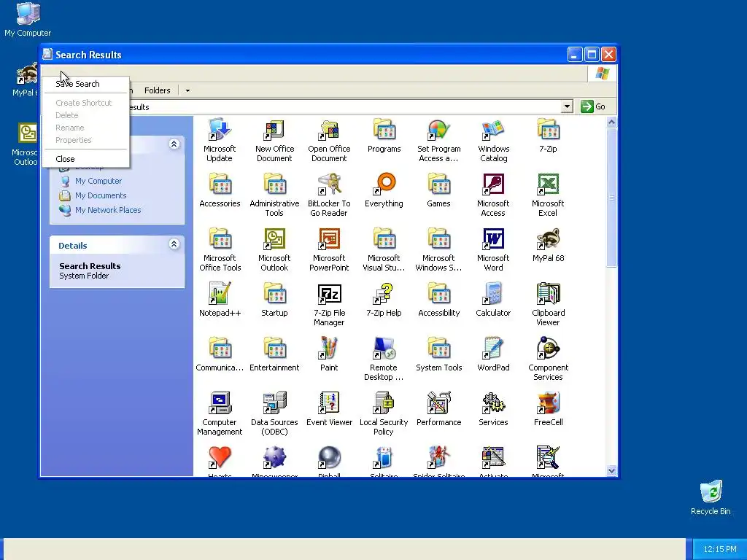This screenshot has height=560, width=747.
Task: Select the Computer Management icon
Action: click(220, 414)
